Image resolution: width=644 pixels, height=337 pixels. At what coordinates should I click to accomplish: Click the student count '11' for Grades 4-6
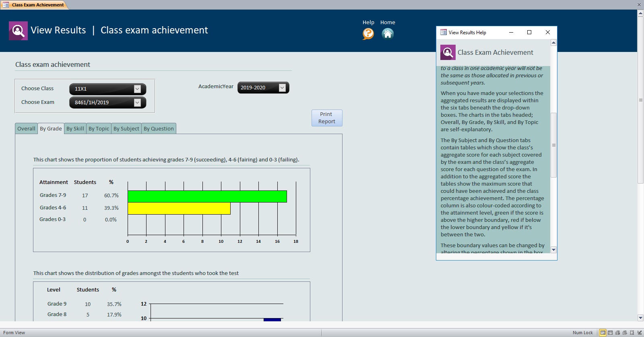[85, 208]
